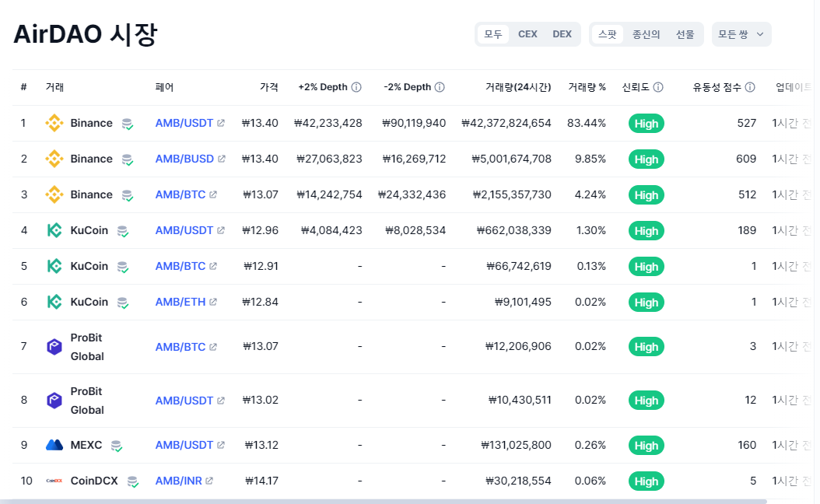This screenshot has width=820, height=504.
Task: Click High confidence badge in row 1
Action: pos(647,124)
